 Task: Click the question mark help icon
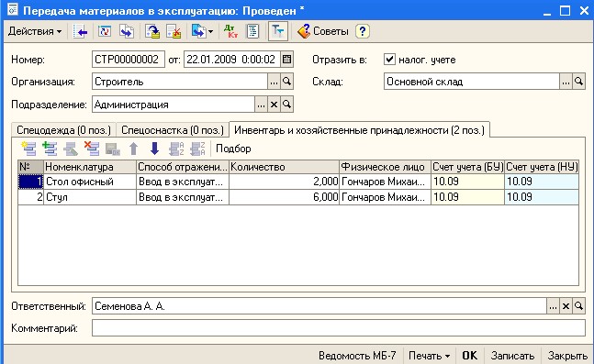tap(363, 31)
